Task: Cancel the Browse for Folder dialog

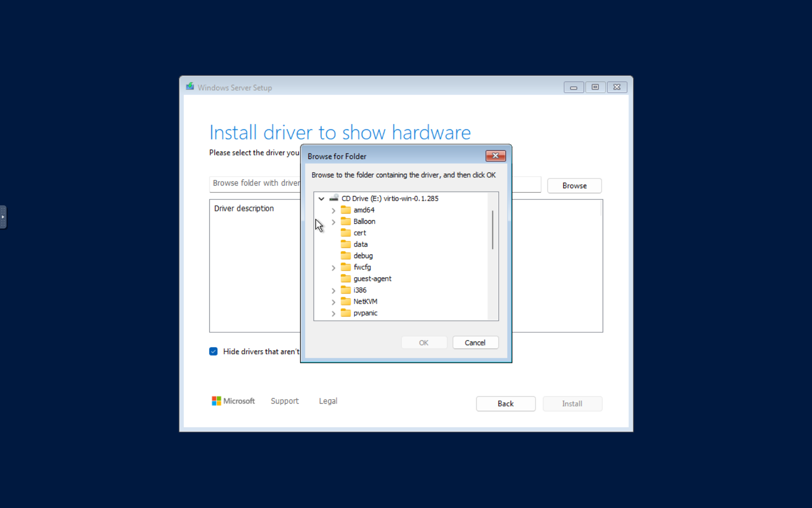Action: [475, 342]
